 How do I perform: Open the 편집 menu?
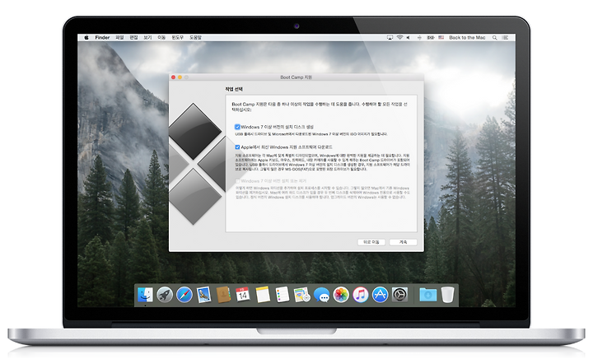(x=133, y=37)
